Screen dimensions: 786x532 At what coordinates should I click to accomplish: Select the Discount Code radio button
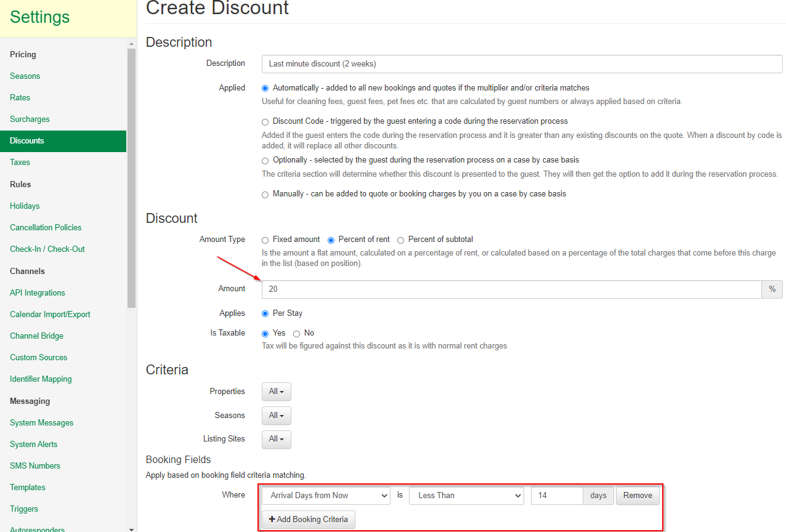coord(265,122)
